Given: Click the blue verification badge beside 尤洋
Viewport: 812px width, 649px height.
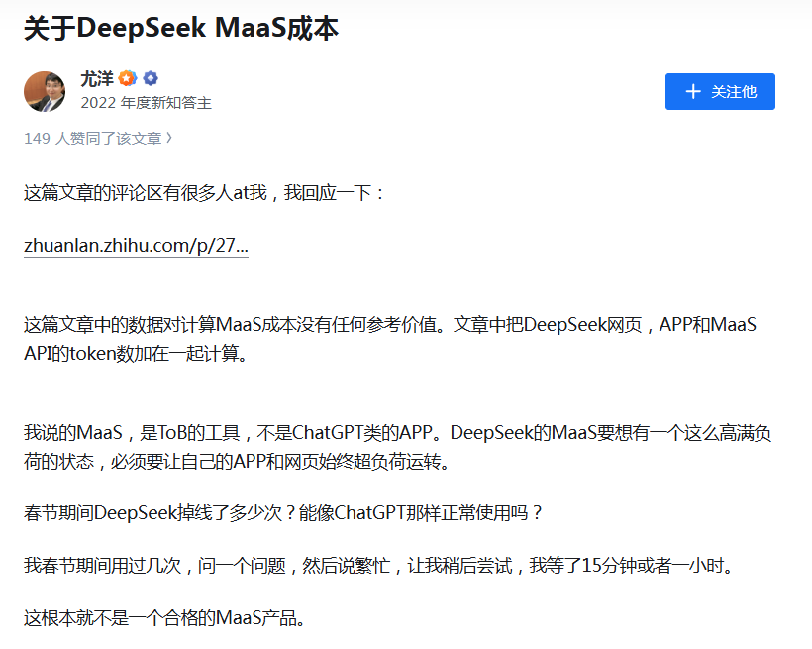Looking at the screenshot, I should click(151, 80).
